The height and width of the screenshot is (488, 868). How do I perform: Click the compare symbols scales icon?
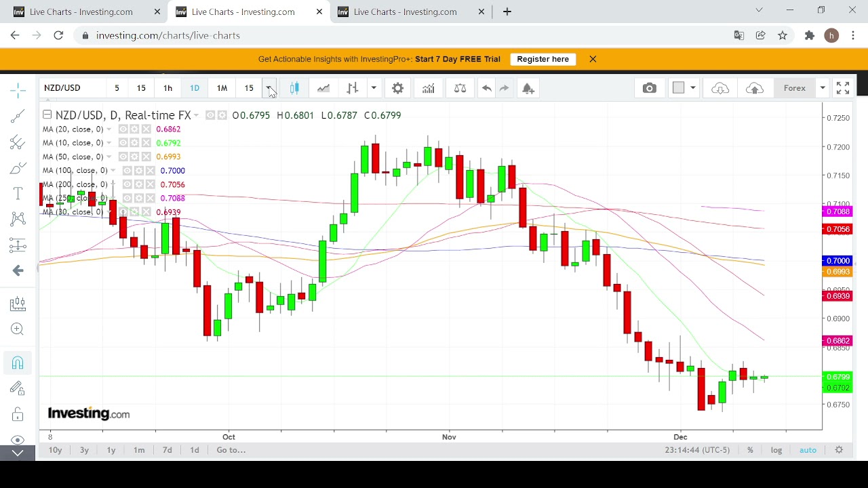click(x=460, y=88)
